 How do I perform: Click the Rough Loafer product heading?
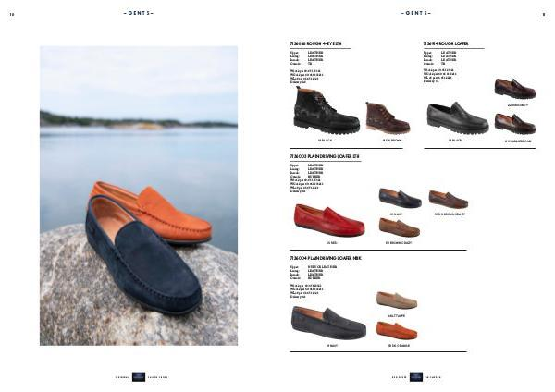446,43
